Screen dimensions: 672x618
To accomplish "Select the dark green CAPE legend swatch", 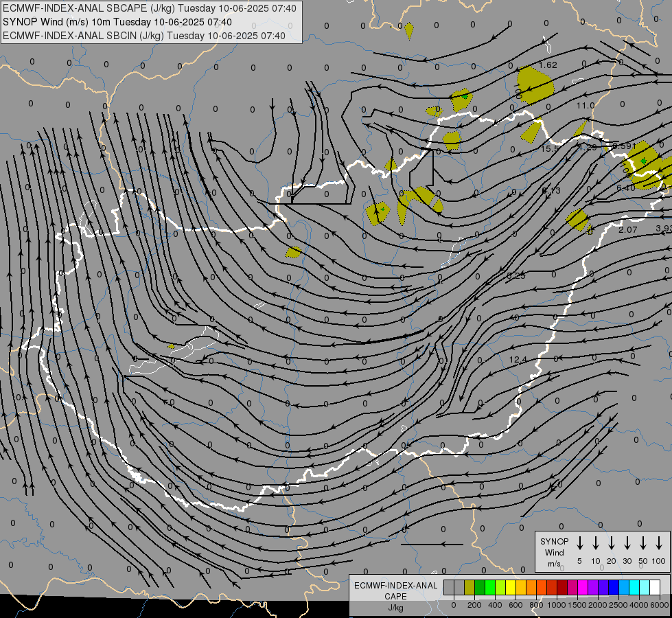I will (x=480, y=587).
